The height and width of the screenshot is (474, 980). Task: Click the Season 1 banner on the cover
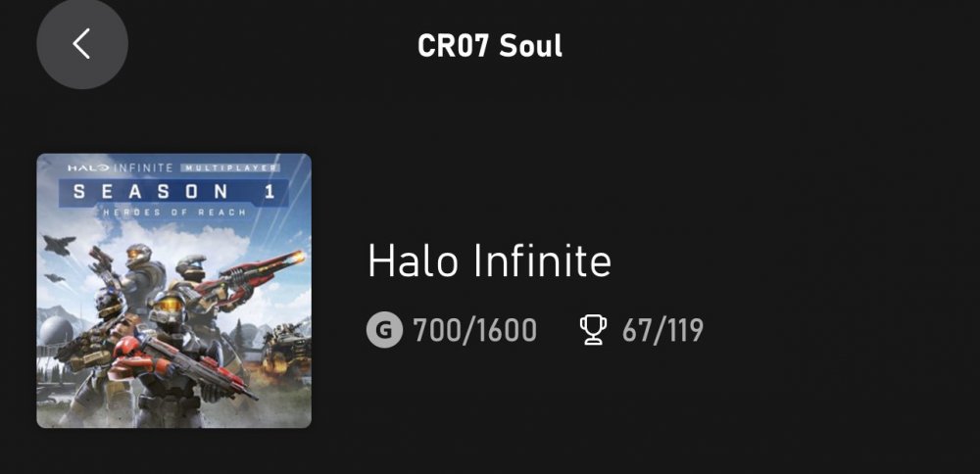click(x=165, y=190)
